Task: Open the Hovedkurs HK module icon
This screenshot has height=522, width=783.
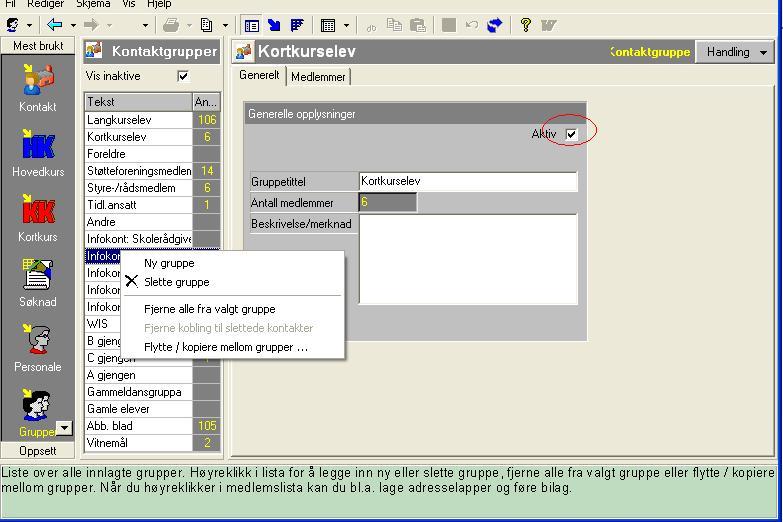Action: pyautogui.click(x=38, y=153)
